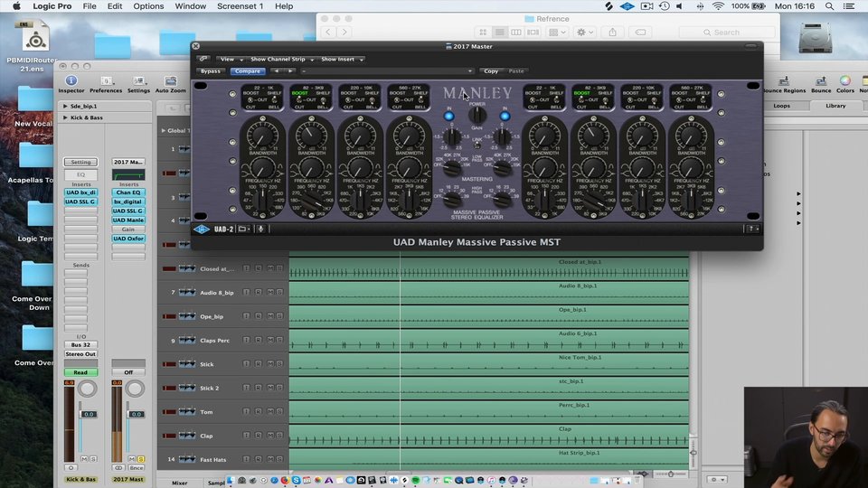Open the Chan EQ insert slot
This screenshot has height=488, width=868.
(x=128, y=192)
